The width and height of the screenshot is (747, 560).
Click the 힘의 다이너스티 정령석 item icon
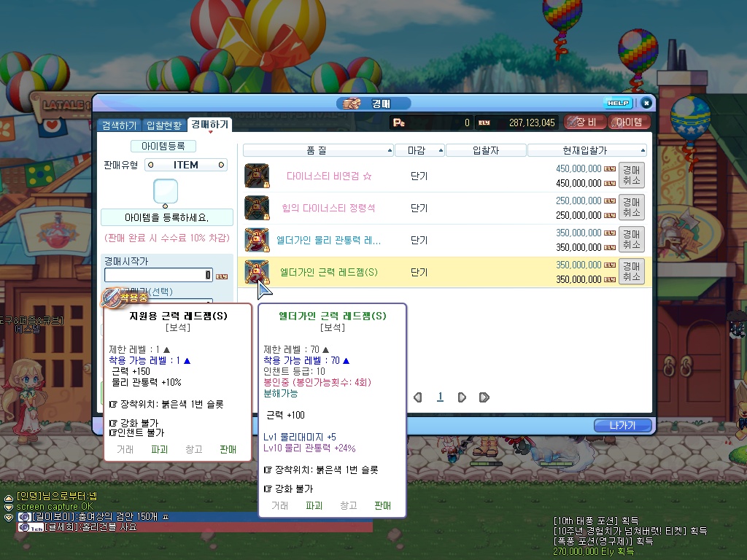point(256,208)
